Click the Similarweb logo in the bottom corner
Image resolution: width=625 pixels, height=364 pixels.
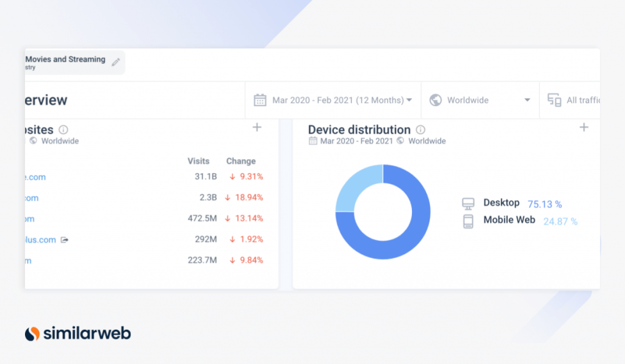pos(77,334)
